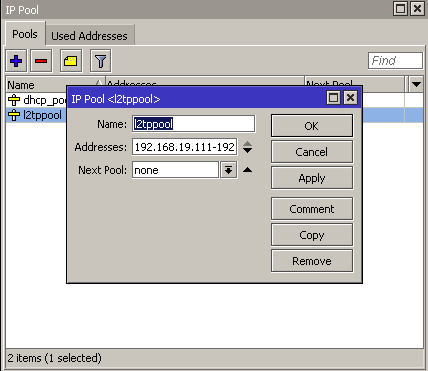Open the filter funnel tool

(x=100, y=61)
